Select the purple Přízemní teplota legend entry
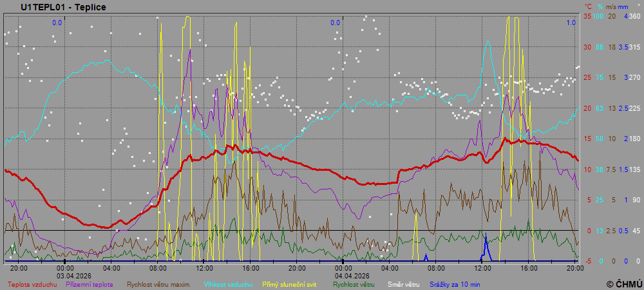 click(x=90, y=284)
